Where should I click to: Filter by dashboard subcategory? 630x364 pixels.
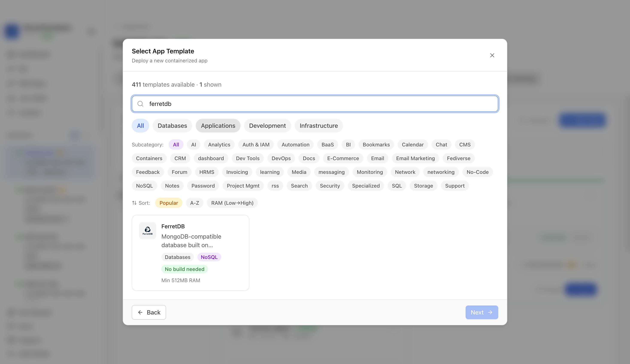tap(211, 158)
